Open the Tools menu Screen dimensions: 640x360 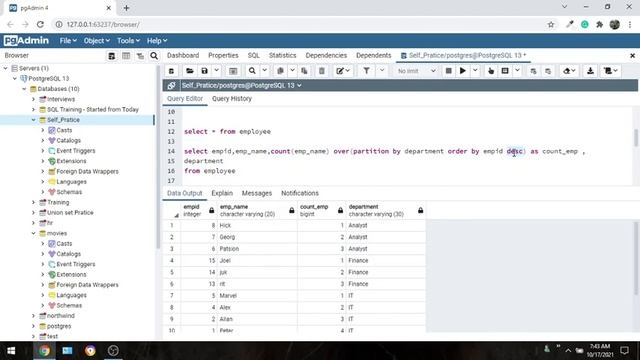[x=128, y=41]
